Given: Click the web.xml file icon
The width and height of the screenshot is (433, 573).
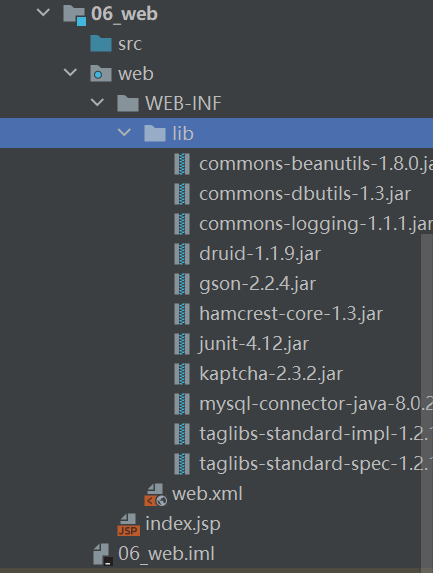Looking at the screenshot, I should (156, 495).
